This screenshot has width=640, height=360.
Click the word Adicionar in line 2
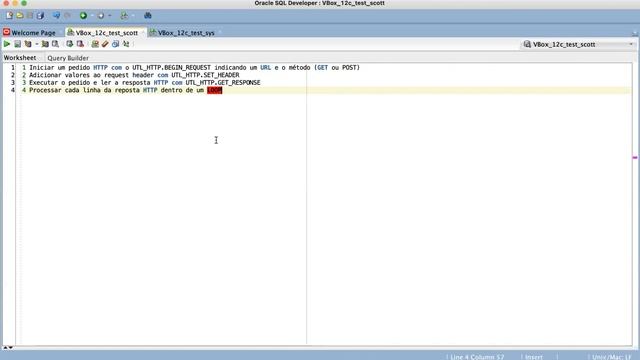45,75
